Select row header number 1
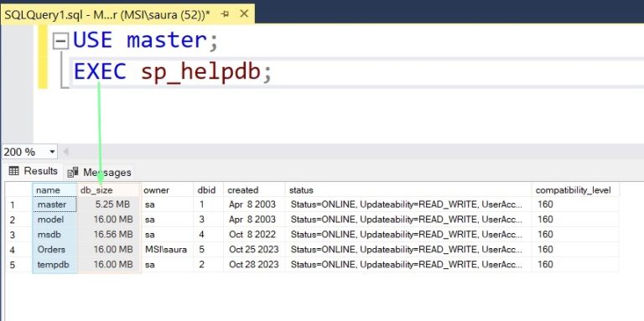The image size is (644, 321). click(x=19, y=205)
